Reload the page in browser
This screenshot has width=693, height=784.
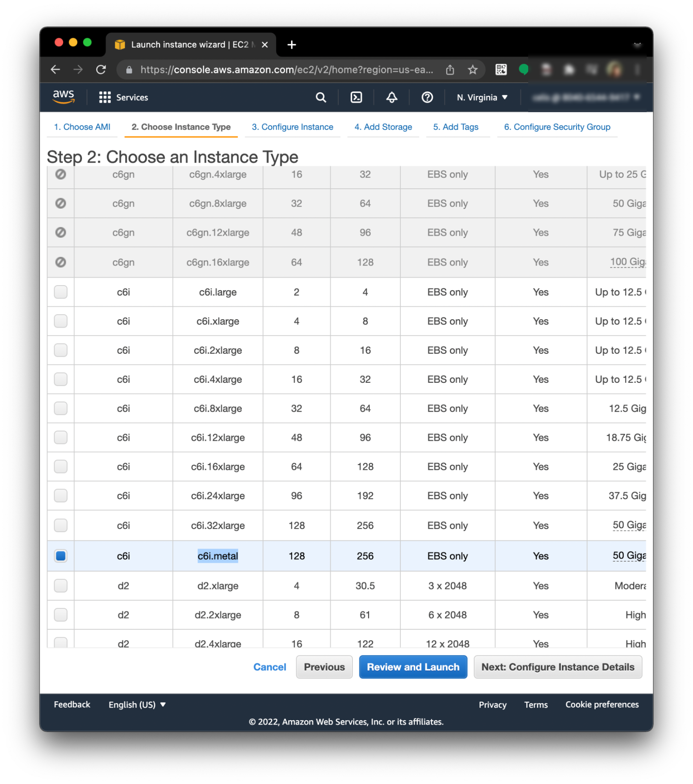(101, 70)
